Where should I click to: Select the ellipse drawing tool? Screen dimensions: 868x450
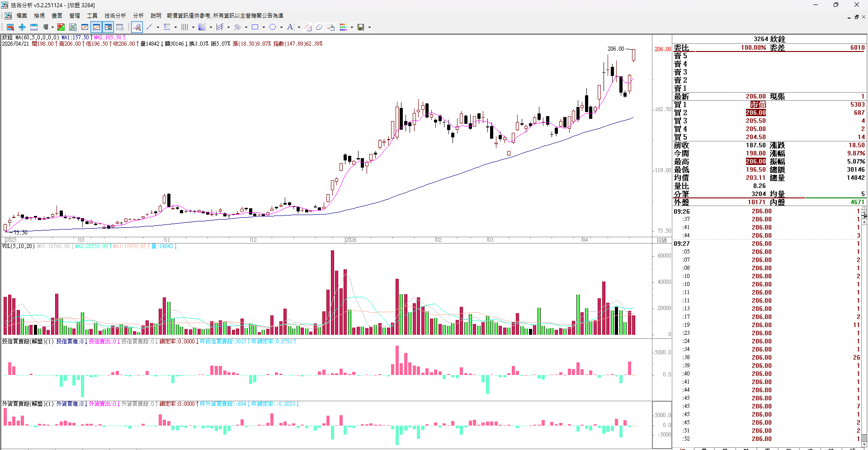(273, 27)
